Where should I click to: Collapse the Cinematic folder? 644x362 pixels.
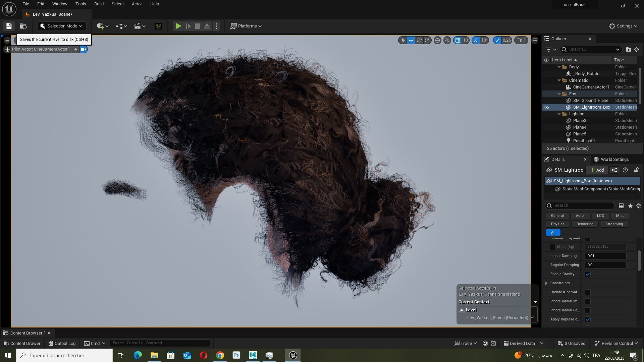[559, 80]
